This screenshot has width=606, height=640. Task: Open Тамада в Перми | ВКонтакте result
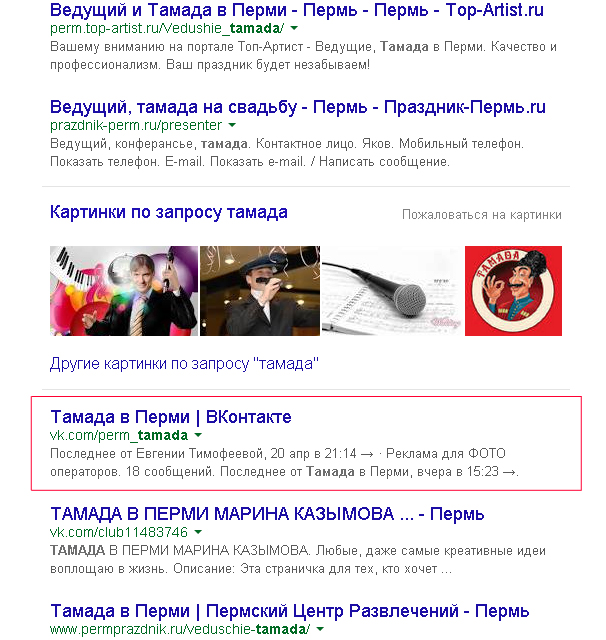[171, 417]
